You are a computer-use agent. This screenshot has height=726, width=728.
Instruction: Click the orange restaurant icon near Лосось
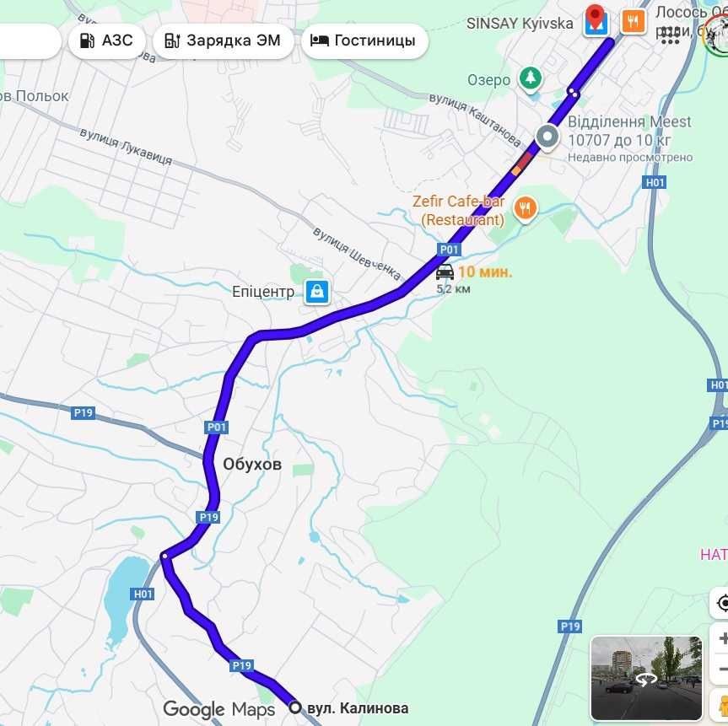click(634, 21)
